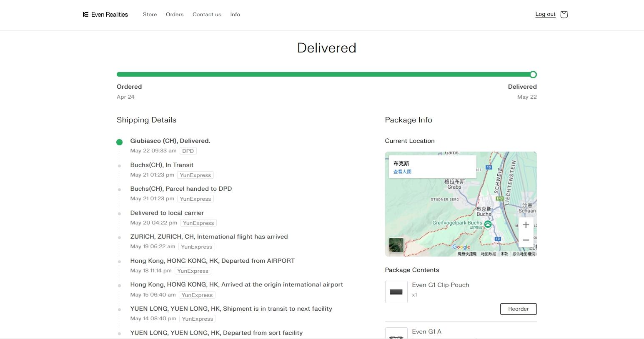The width and height of the screenshot is (644, 339).
Task: Select the DPD carrier tag
Action: 188,151
